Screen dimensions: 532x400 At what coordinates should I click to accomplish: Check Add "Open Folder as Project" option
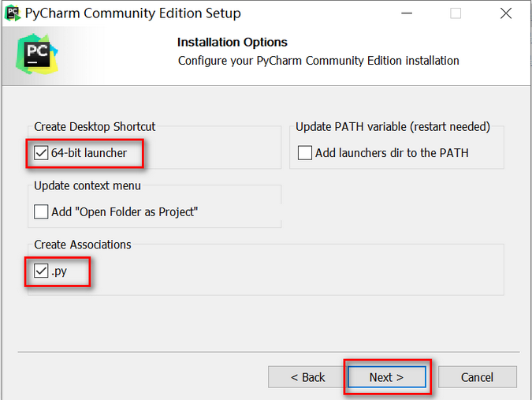point(41,211)
